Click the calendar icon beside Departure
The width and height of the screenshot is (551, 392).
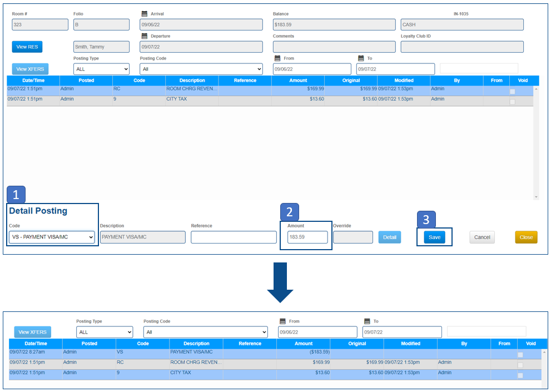pyautogui.click(x=145, y=36)
